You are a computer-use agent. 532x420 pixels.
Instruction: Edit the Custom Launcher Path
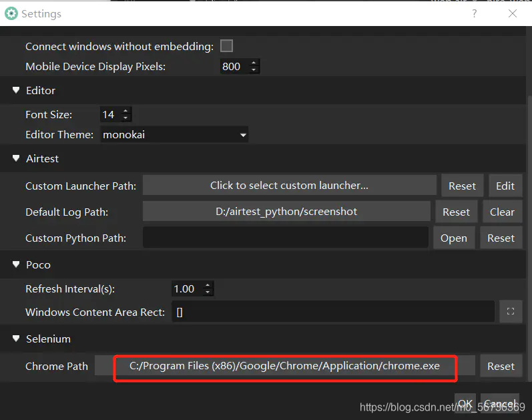505,186
